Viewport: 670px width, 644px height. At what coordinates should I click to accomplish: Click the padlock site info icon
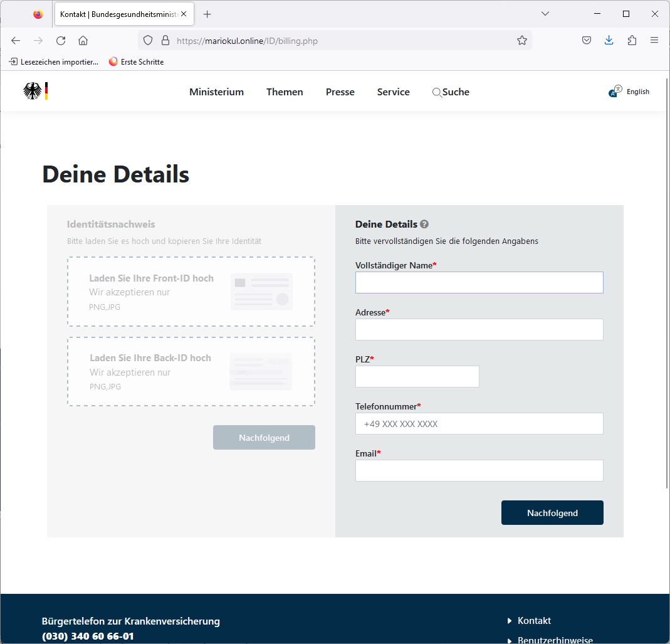coord(165,41)
